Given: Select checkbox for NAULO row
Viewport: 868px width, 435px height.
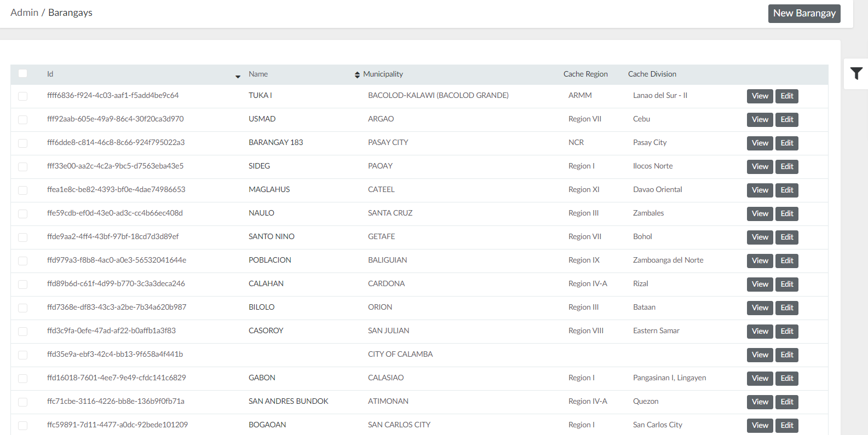Looking at the screenshot, I should tap(22, 214).
